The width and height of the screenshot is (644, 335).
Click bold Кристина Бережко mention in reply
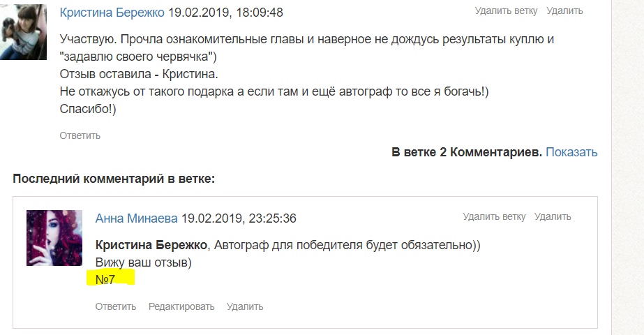(151, 246)
